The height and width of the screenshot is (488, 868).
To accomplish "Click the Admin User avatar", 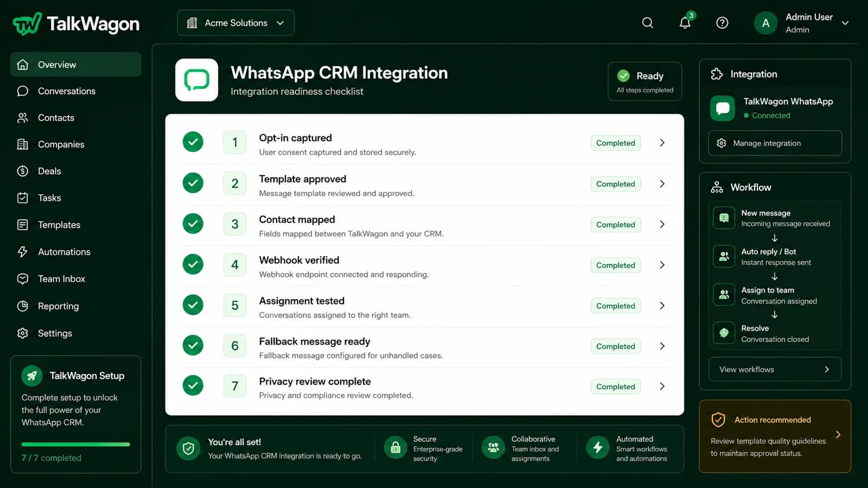I will tap(765, 23).
